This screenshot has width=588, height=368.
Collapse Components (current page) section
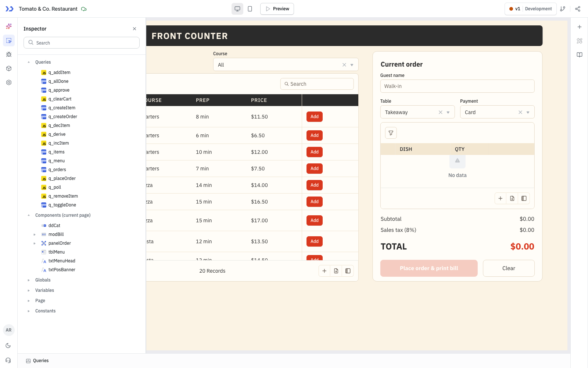pyautogui.click(x=29, y=215)
